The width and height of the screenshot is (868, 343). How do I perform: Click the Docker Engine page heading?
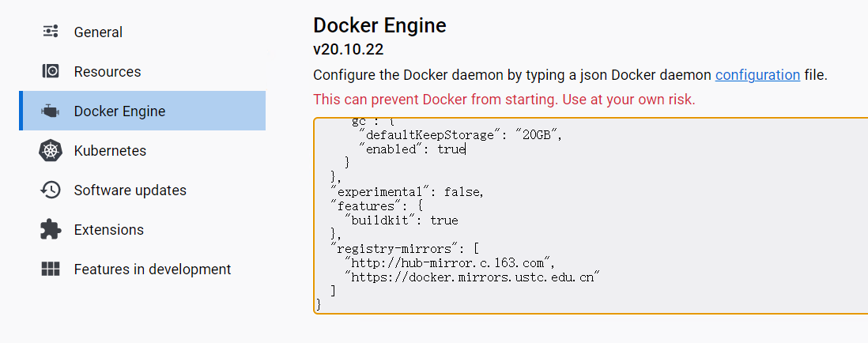(x=379, y=25)
